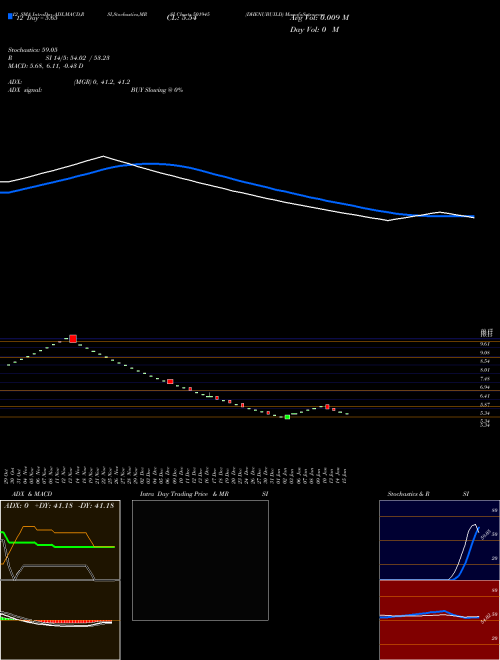Open the dark red RSI sub-chart

439,620
